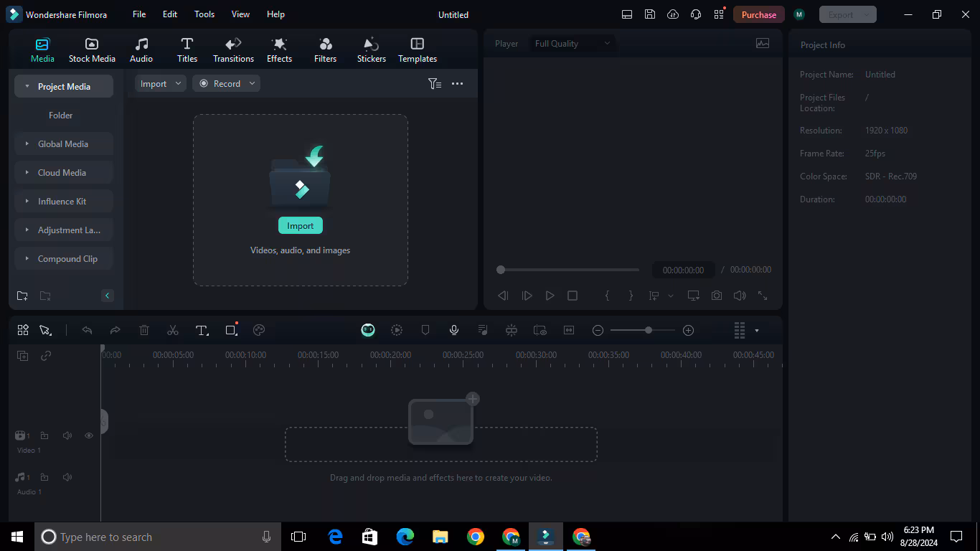Click the green Import button in the drop zone

301,225
